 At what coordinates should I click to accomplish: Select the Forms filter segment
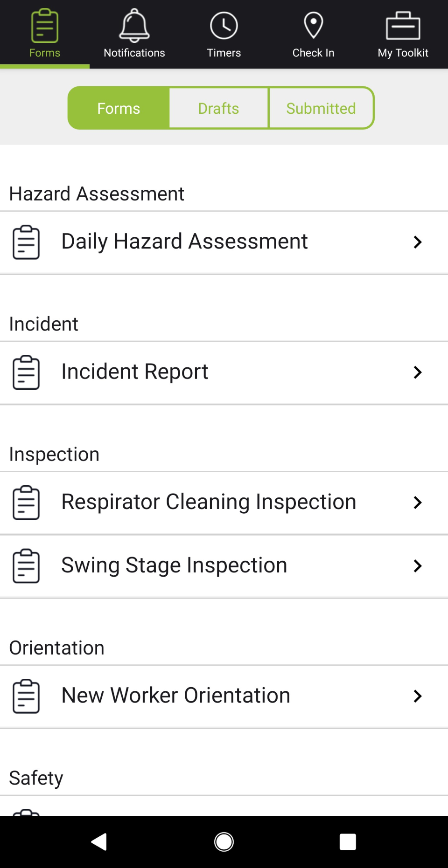pyautogui.click(x=118, y=108)
